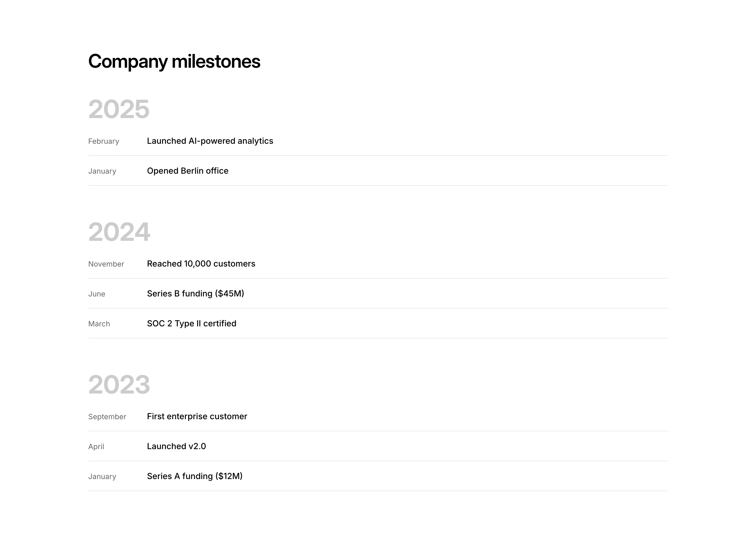This screenshot has height=542, width=756.
Task: Open Series B funding ($45M) entry
Action: (195, 294)
